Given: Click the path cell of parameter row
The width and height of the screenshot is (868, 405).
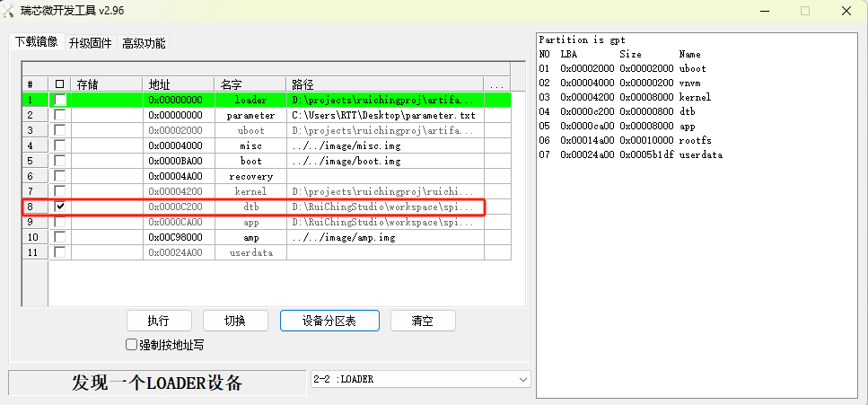Looking at the screenshot, I should (x=385, y=115).
